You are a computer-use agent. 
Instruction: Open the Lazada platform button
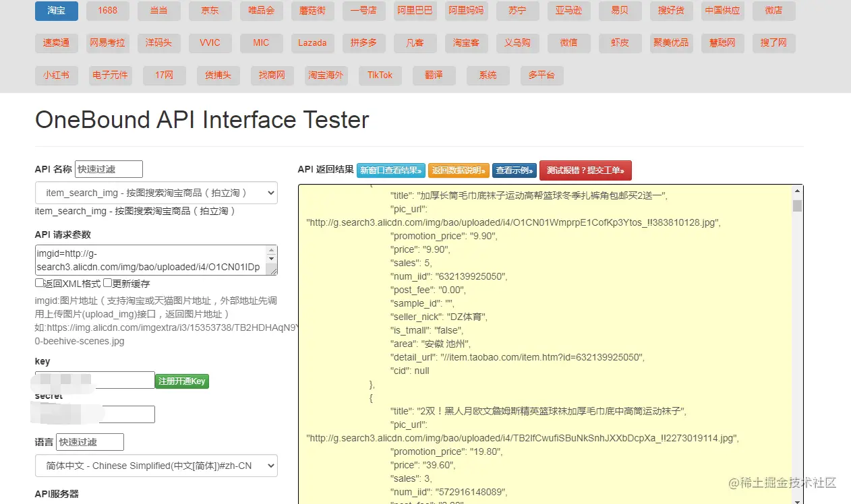pyautogui.click(x=313, y=43)
